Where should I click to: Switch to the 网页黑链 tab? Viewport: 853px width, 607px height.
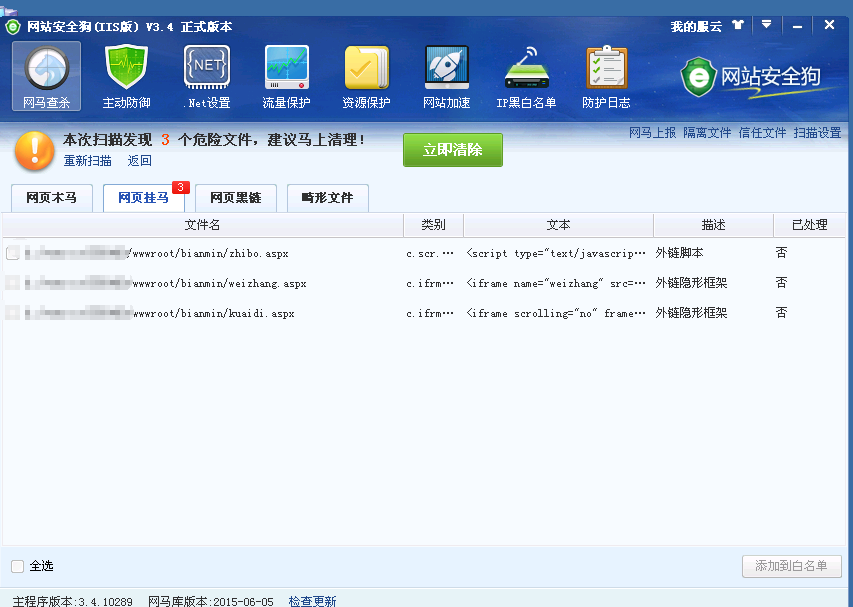[x=235, y=198]
